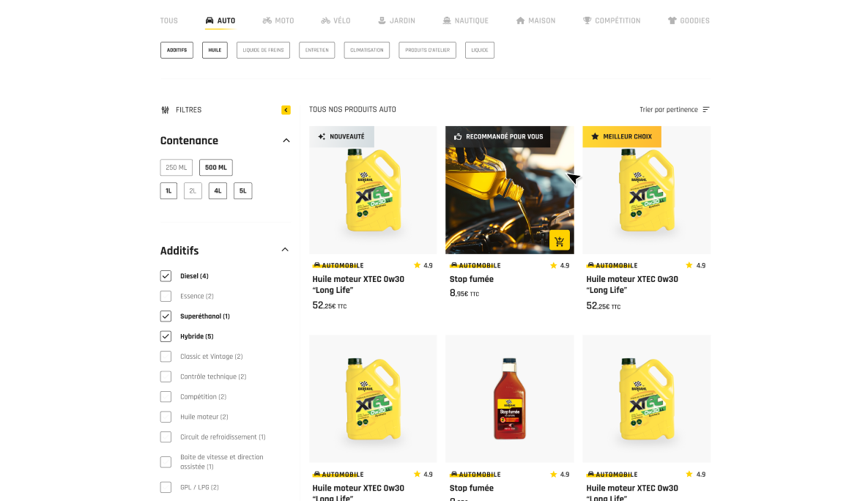This screenshot has height=501, width=868.
Task: Enable Circuit de refroidissement checkbox
Action: (x=166, y=437)
